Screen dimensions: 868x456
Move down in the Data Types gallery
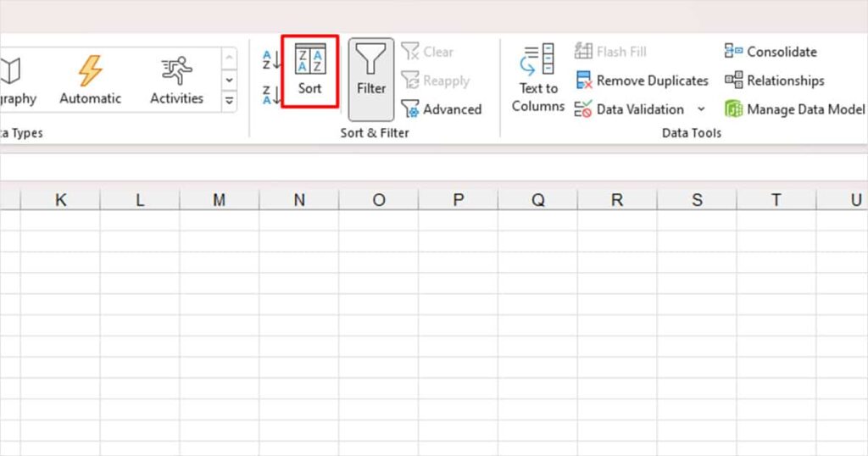(x=229, y=80)
